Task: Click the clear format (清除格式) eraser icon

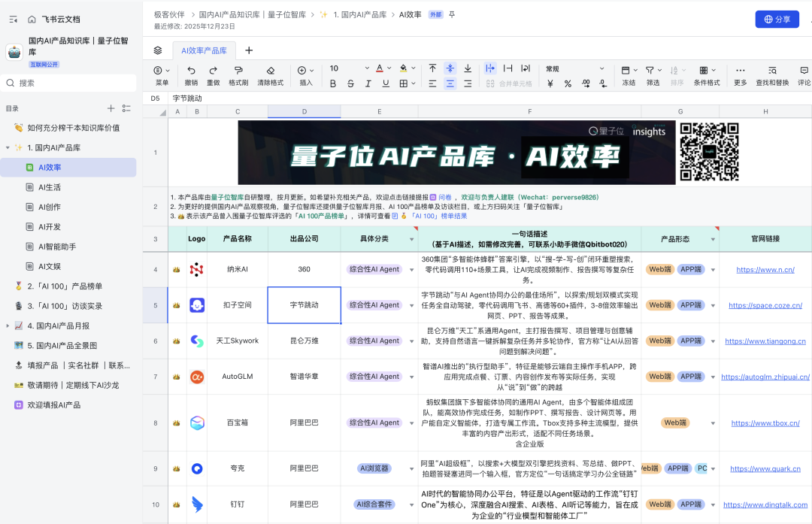Action: [x=270, y=70]
